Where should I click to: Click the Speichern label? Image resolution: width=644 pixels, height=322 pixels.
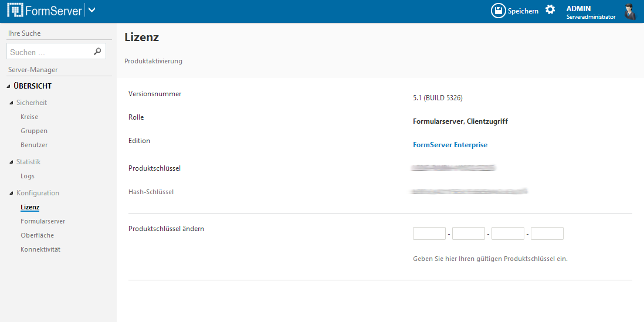tap(523, 11)
